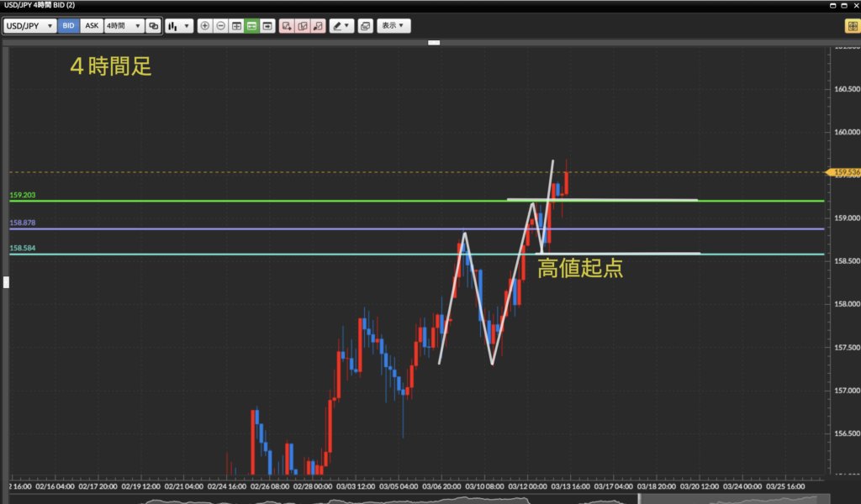Click the middle pink order tool icon
The height and width of the screenshot is (504, 861).
point(303,26)
